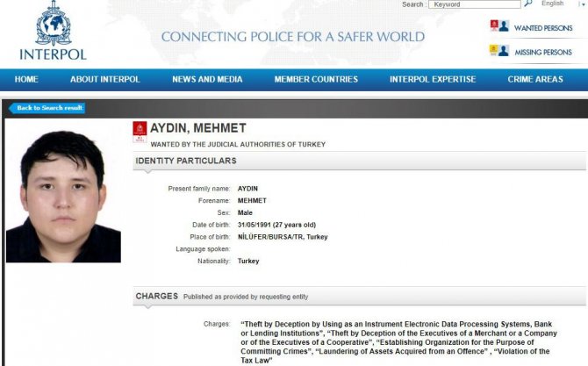
Task: Click the red Wanted Persons notice icon
Action: pyautogui.click(x=494, y=26)
